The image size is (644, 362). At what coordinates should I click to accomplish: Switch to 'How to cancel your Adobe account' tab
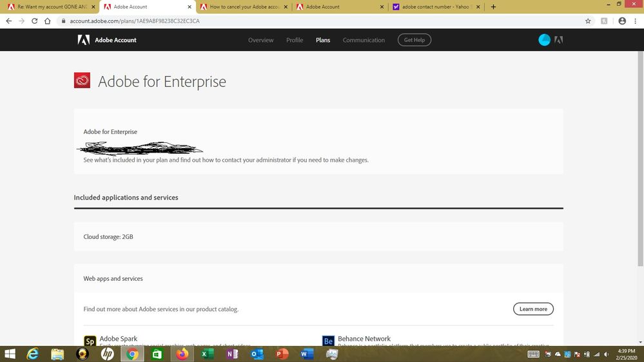(x=244, y=6)
